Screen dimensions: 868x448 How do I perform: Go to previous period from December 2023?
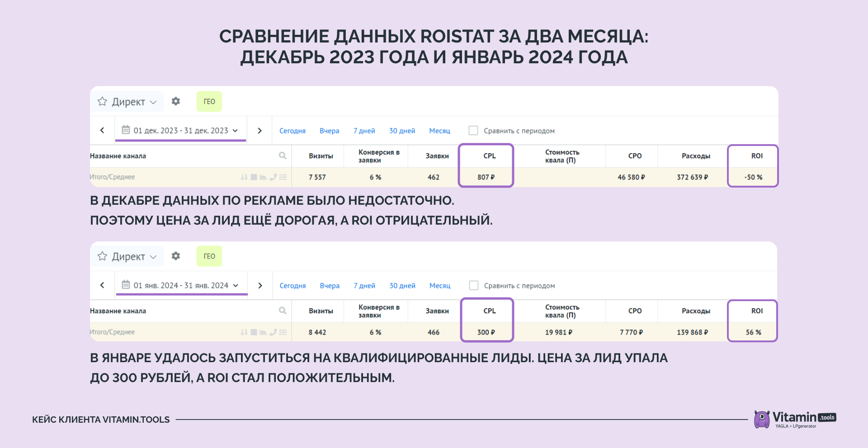[x=102, y=130]
